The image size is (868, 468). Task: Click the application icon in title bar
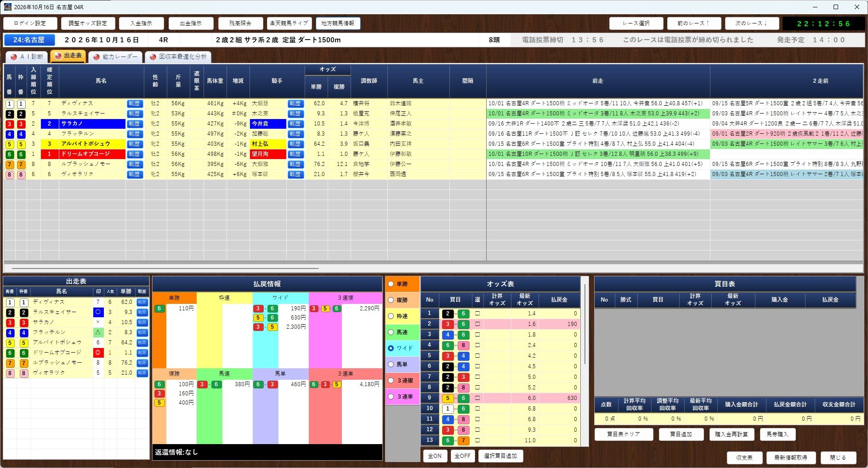pos(8,7)
